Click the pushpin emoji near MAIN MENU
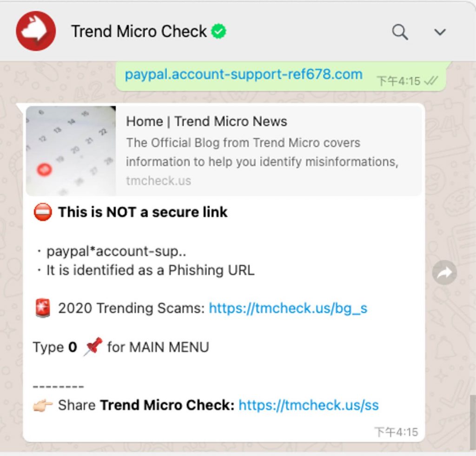The width and height of the screenshot is (476, 456). [93, 346]
